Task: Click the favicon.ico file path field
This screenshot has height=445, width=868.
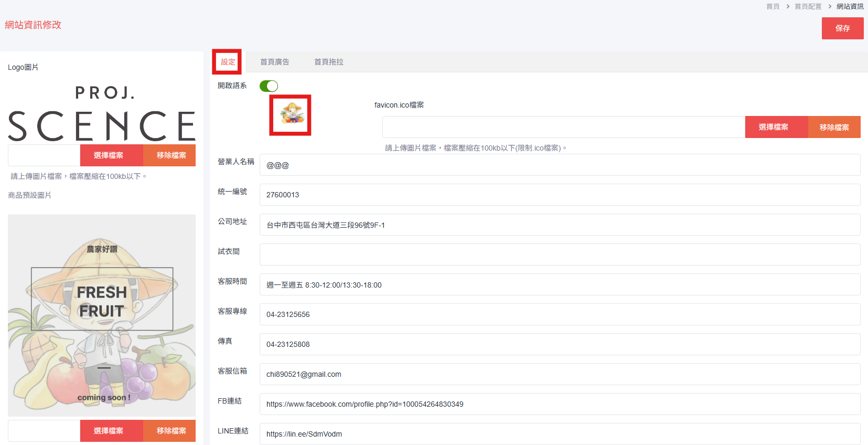Action: tap(564, 127)
